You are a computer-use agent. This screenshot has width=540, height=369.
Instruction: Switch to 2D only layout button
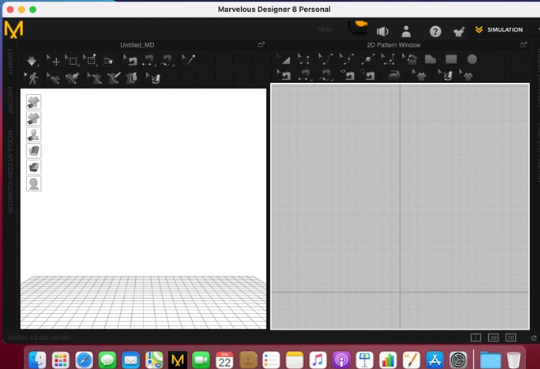[x=510, y=338]
